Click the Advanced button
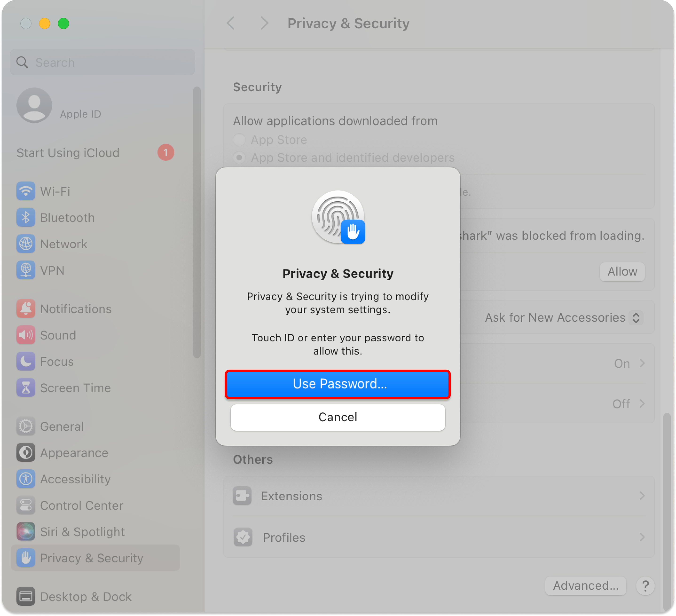This screenshot has width=676, height=616. (x=586, y=585)
